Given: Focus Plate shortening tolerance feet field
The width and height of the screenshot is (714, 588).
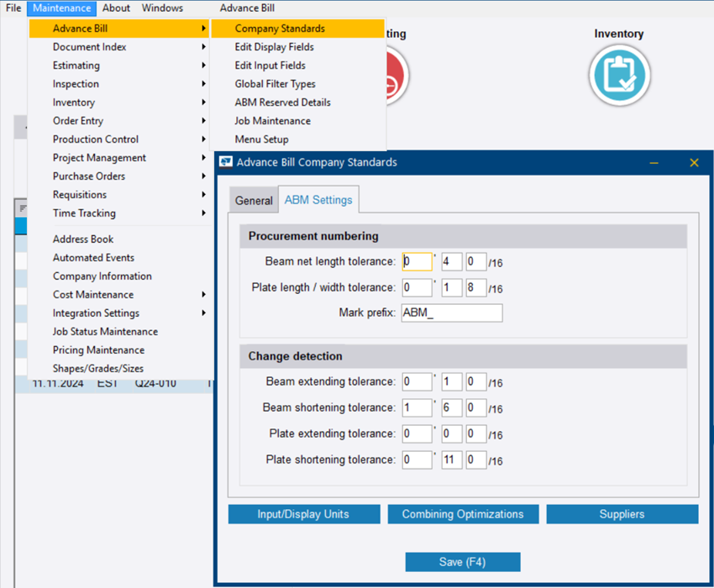Looking at the screenshot, I should point(417,459).
